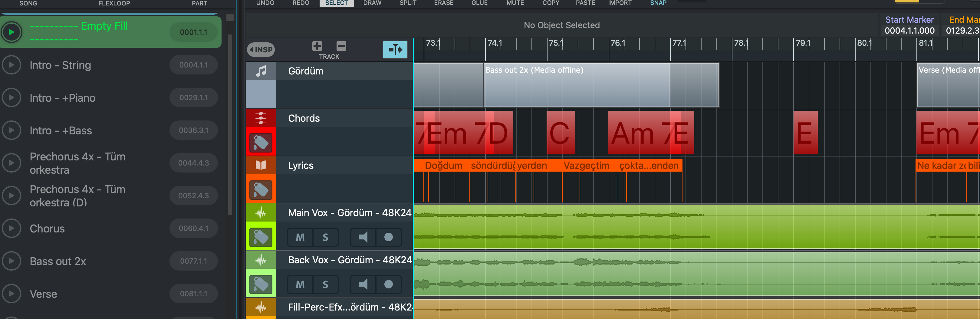Play the Intro - +Bass part
The width and height of the screenshot is (980, 319).
tap(12, 130)
